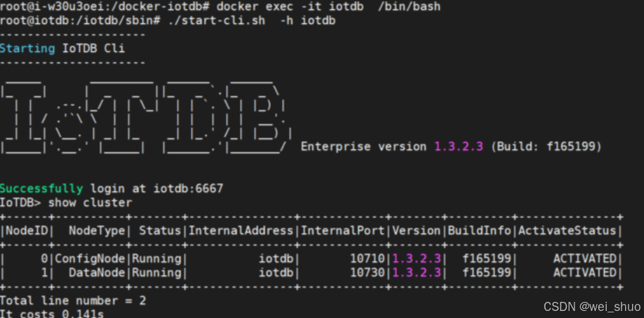644x318 pixels.
Task: Click iotdb address in ConfigNode row
Action: [x=276, y=258]
